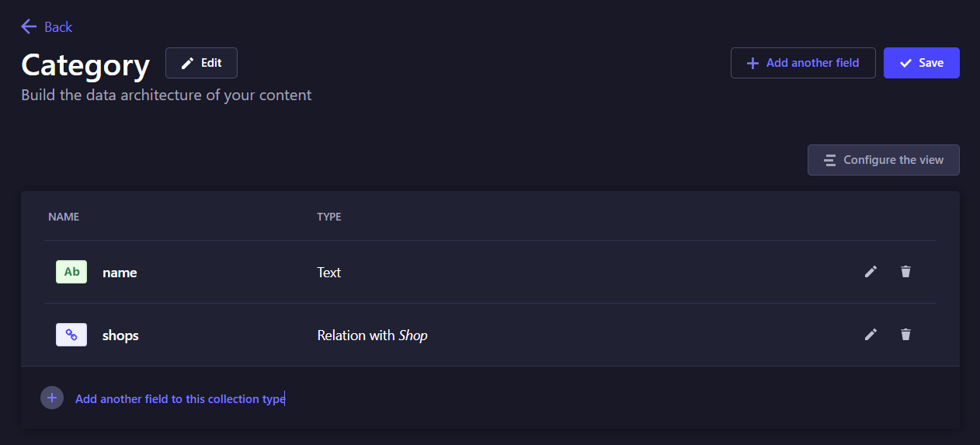The image size is (980, 445).
Task: Open the Edit button beside Category
Action: 201,63
